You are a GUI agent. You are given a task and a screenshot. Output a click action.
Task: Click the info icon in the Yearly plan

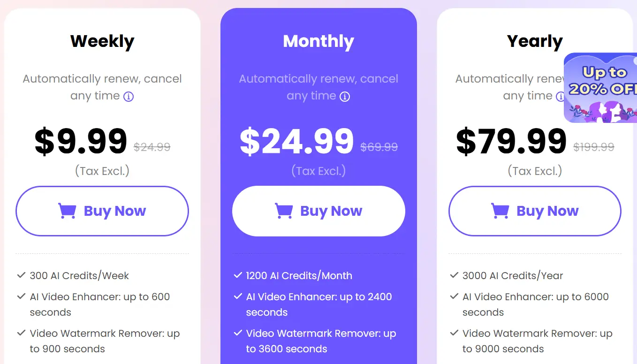[x=560, y=97]
